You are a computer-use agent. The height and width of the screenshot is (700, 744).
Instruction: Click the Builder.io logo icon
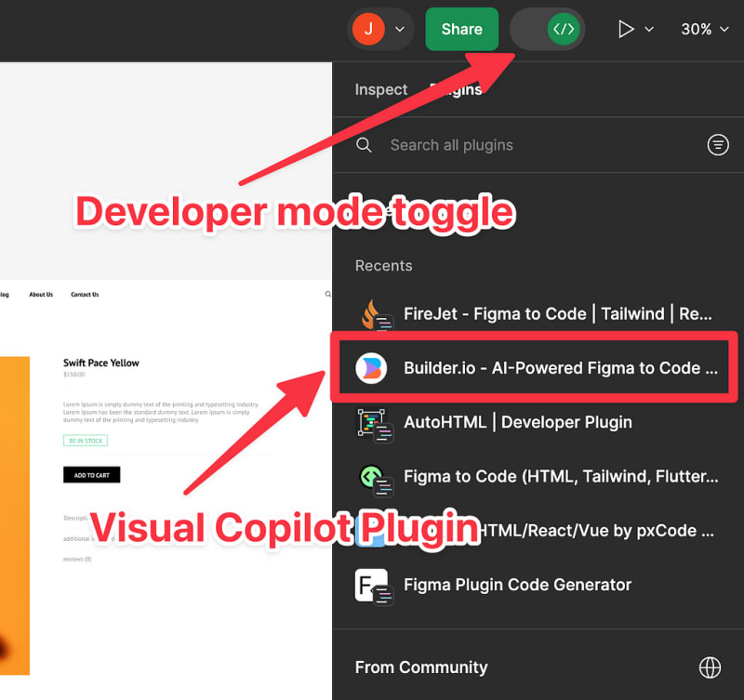371,368
